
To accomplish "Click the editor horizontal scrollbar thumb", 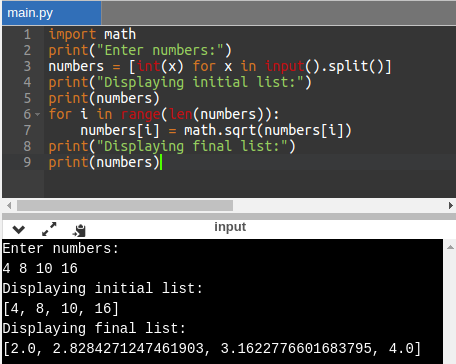I will [125, 205].
